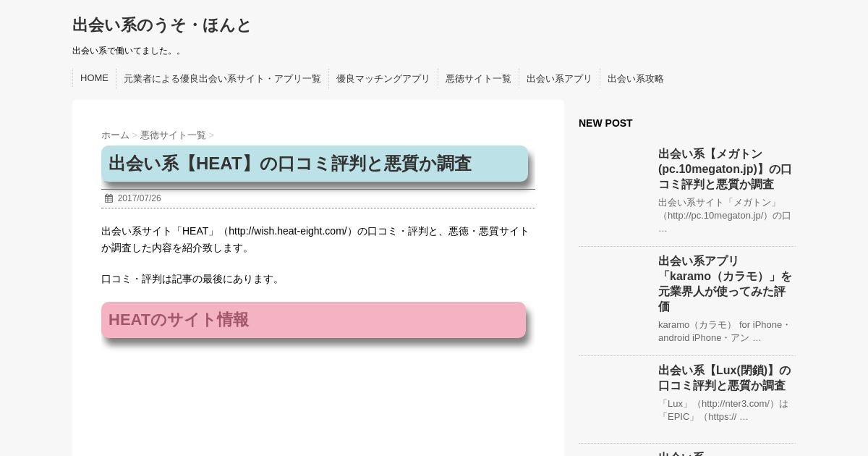Open 悪徳サイト一覧 in the top navigation bar
868x456 pixels.
478,79
